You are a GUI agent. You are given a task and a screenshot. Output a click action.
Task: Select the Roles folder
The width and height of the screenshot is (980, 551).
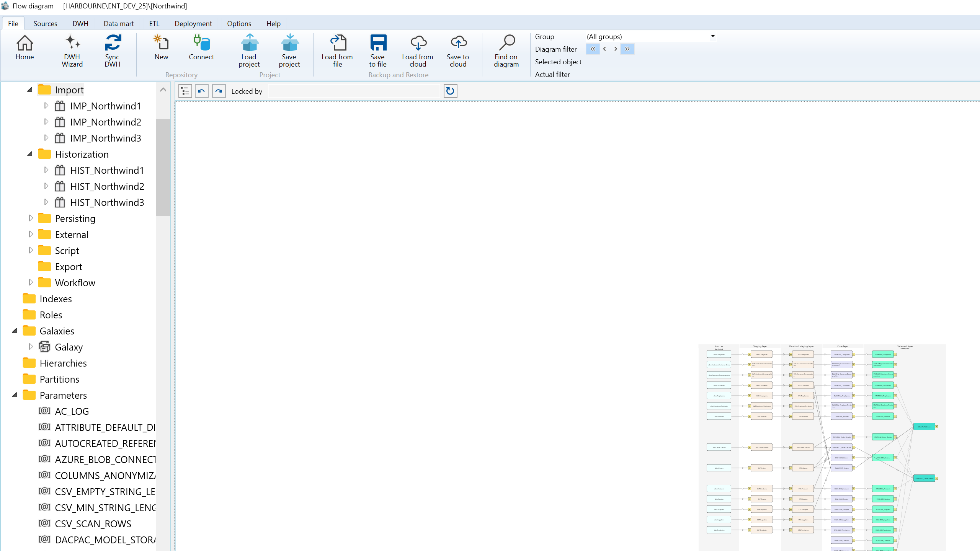point(42,315)
